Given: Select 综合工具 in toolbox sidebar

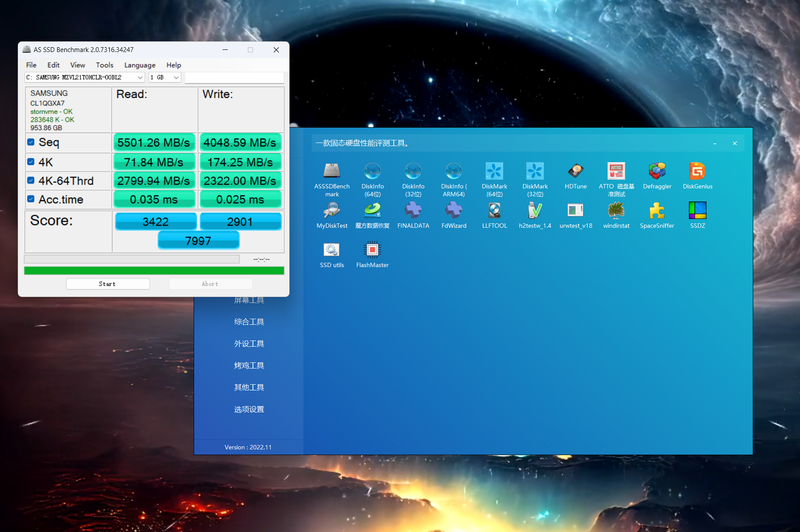Looking at the screenshot, I should (x=249, y=322).
